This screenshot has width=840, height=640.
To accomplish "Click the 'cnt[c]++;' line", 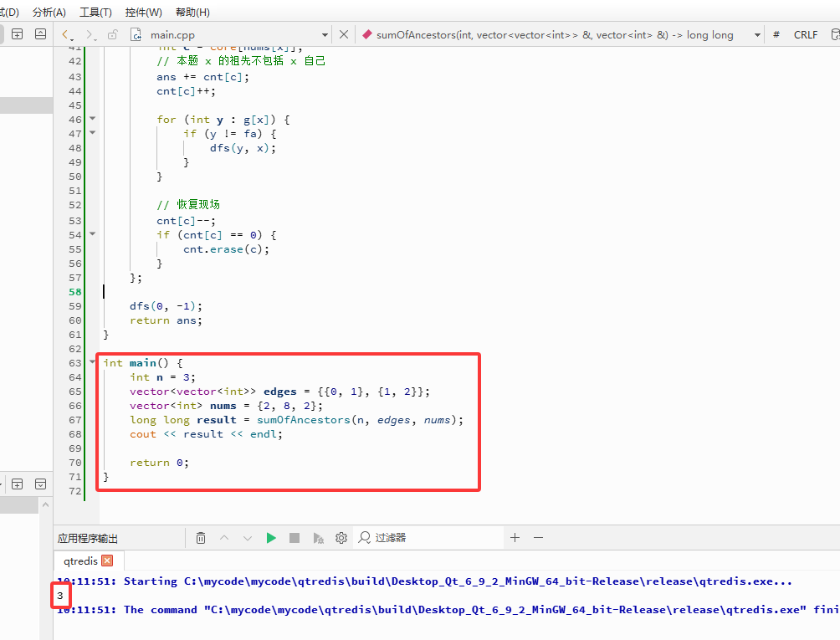I will [x=186, y=91].
